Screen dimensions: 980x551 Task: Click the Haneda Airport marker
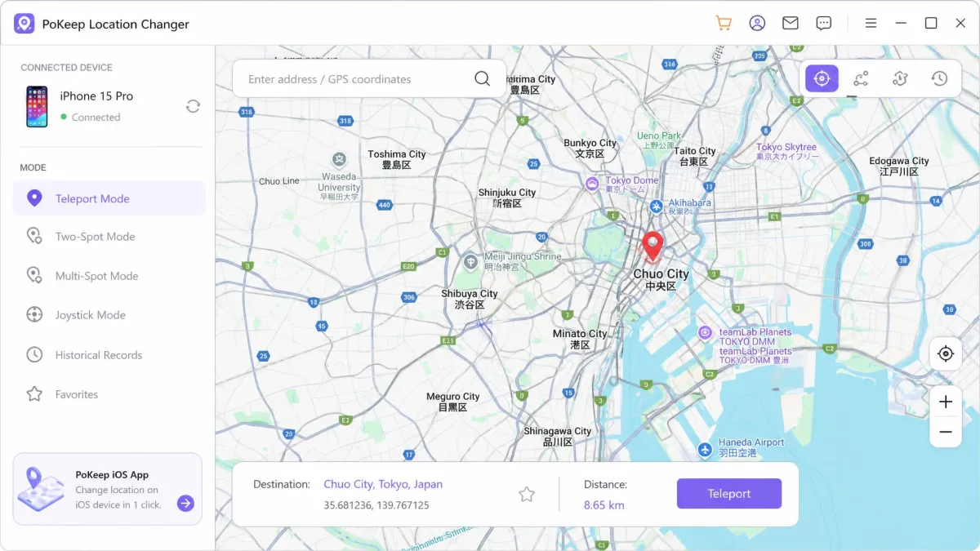point(706,449)
